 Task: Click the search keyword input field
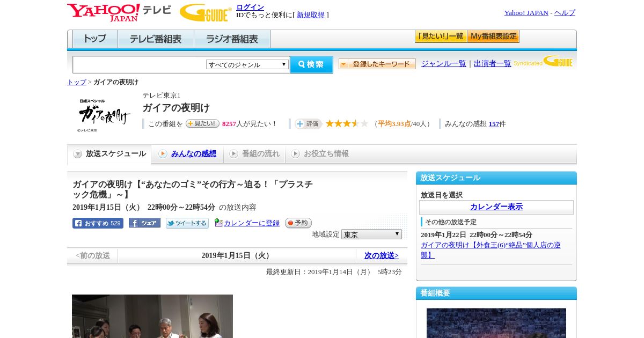[140, 64]
